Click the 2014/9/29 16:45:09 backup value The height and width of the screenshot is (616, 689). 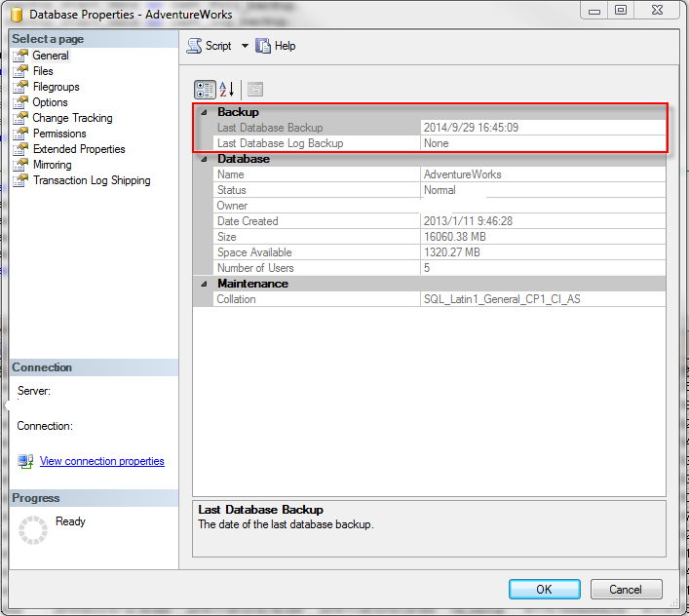tap(471, 128)
